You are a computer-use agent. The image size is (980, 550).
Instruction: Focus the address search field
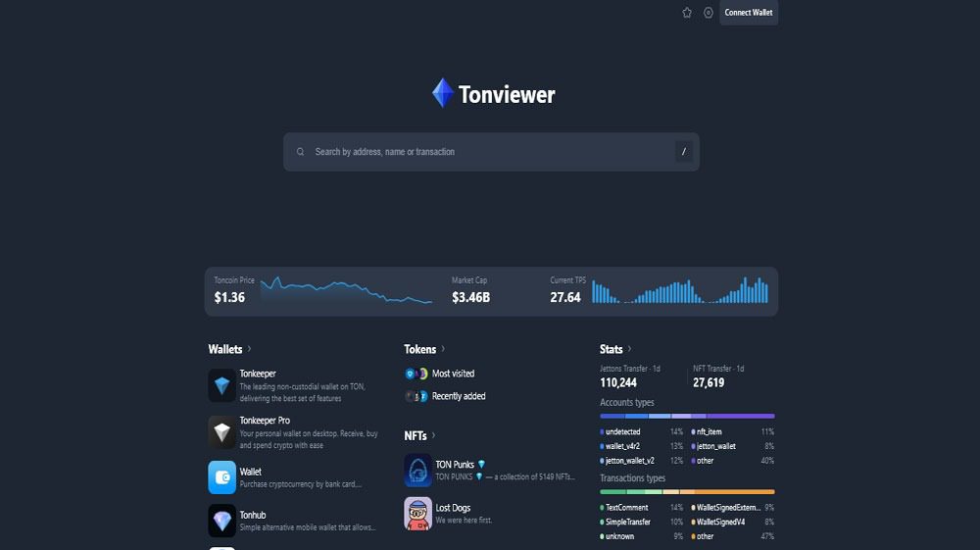[491, 152]
